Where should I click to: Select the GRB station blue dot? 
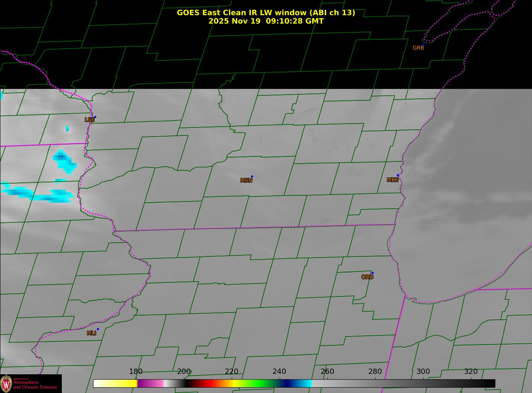point(423,44)
